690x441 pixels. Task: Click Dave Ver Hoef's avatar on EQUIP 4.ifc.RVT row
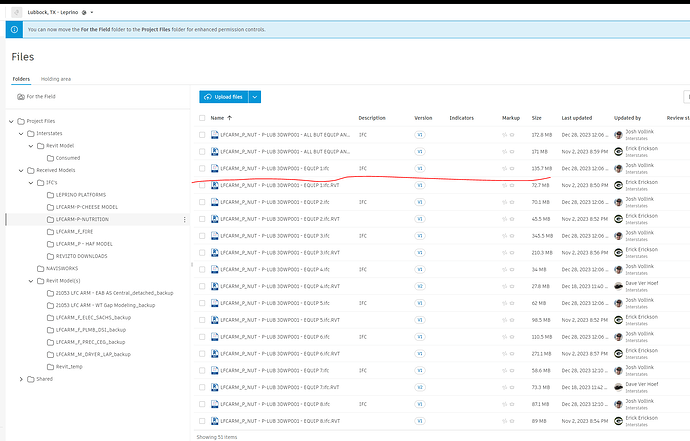click(618, 286)
